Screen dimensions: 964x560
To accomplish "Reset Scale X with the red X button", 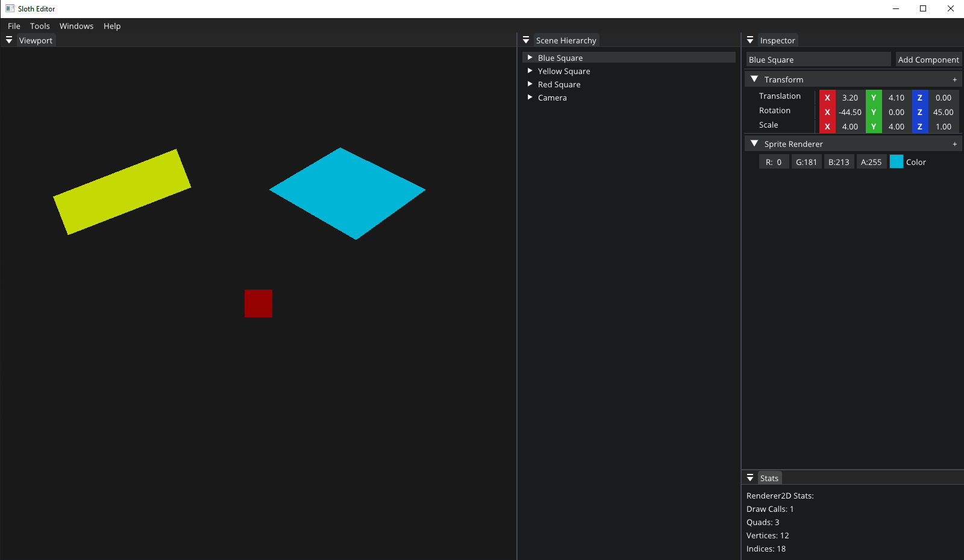I will pos(827,126).
